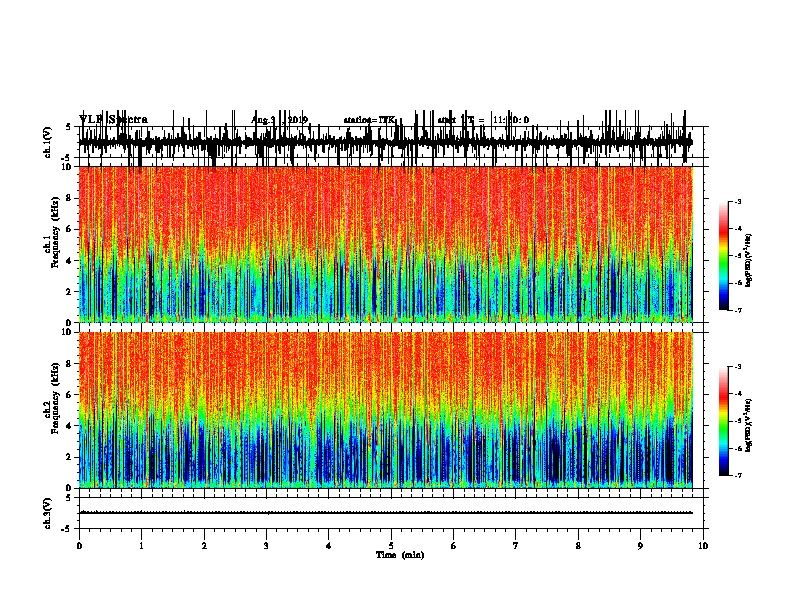Click time axis tick label 0

coord(79,546)
